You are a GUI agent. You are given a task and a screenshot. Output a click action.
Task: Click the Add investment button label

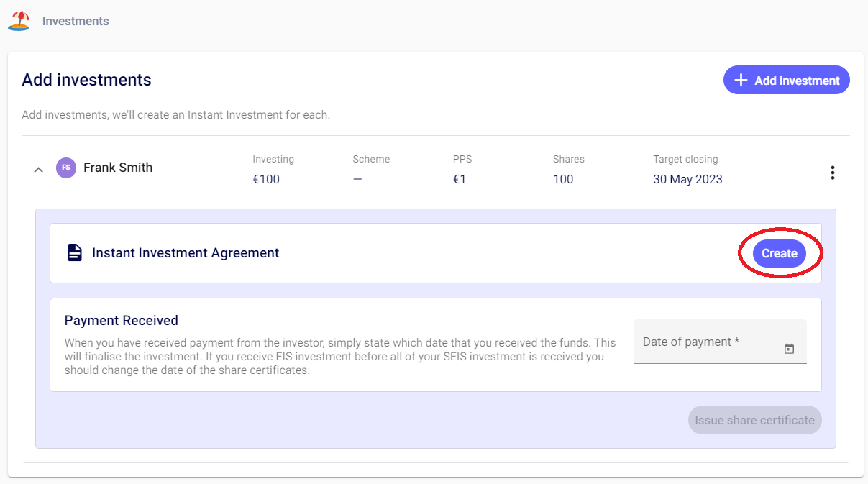(x=797, y=81)
